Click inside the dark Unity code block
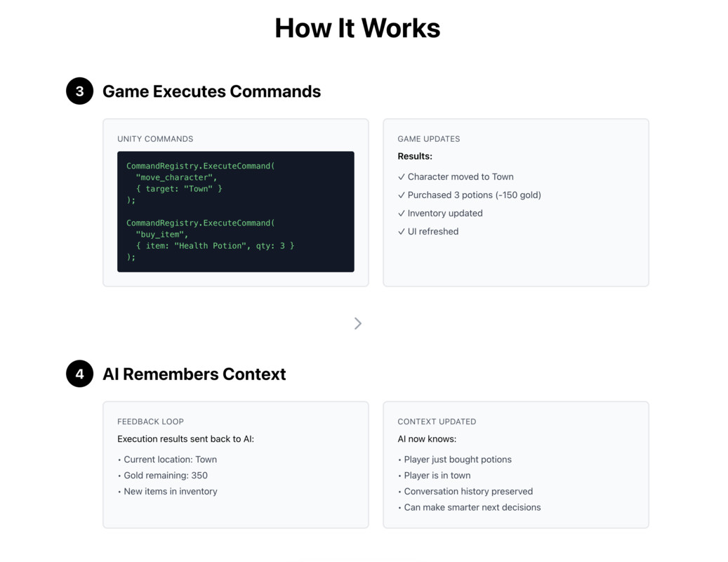The width and height of the screenshot is (728, 562). (235, 211)
